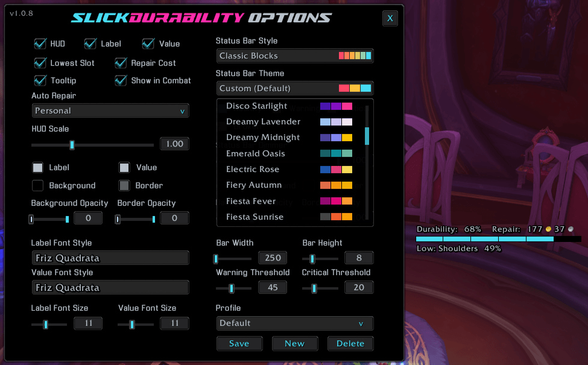588x365 pixels.
Task: Edit the Bar Height 8 field
Action: tap(359, 258)
